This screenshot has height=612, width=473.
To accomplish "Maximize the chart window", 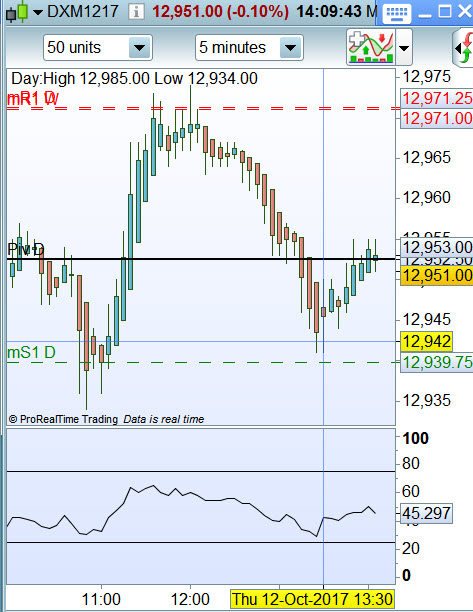I will coord(445,12).
